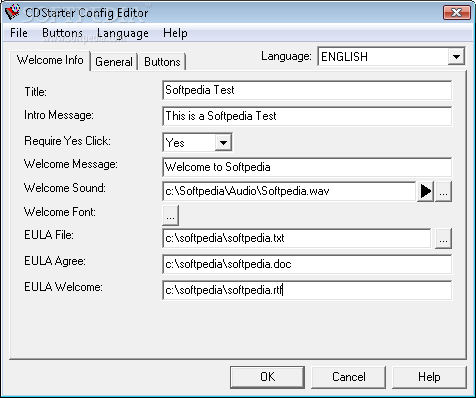Switch to the General tab
Image resolution: width=476 pixels, height=398 pixels.
tap(114, 62)
